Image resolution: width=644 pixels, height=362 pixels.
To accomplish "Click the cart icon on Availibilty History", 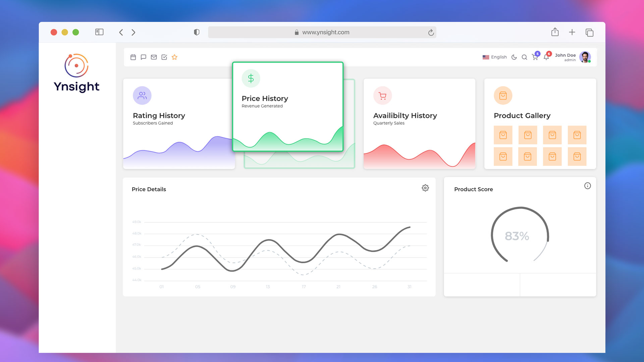I will coord(383,96).
